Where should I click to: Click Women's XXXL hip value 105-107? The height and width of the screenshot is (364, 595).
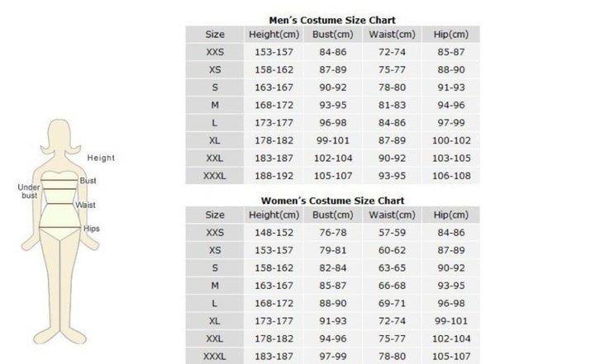click(450, 356)
